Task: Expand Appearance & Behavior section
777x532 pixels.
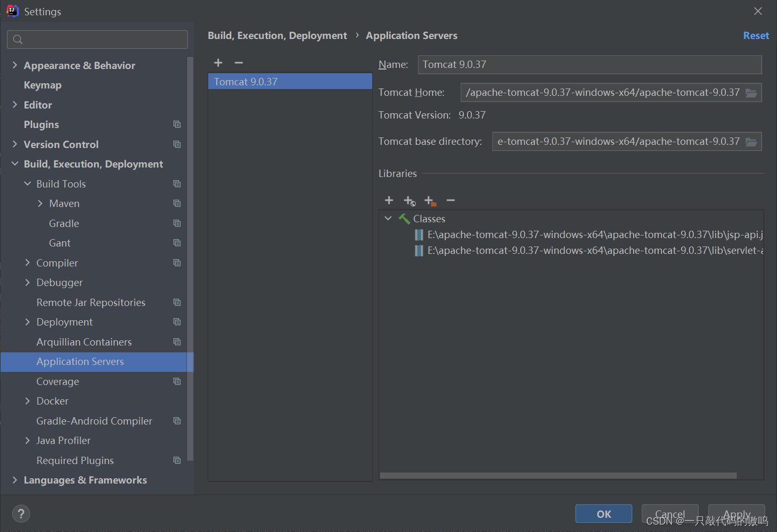Action: [15, 65]
